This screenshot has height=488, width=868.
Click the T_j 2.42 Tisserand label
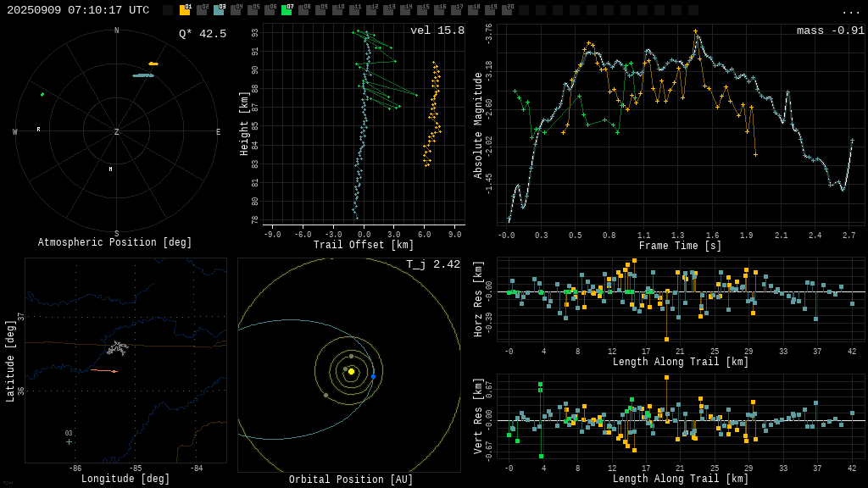tap(432, 264)
